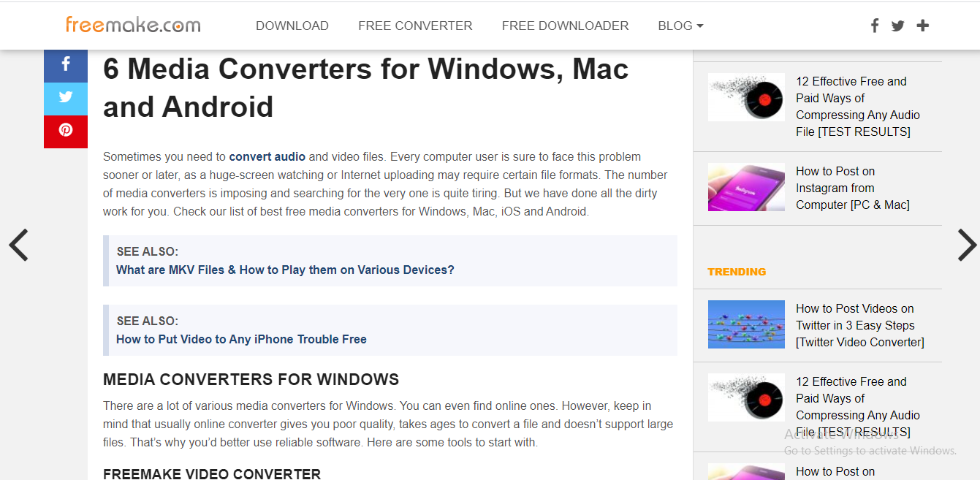Click the freemake.com logo

pyautogui.click(x=133, y=25)
